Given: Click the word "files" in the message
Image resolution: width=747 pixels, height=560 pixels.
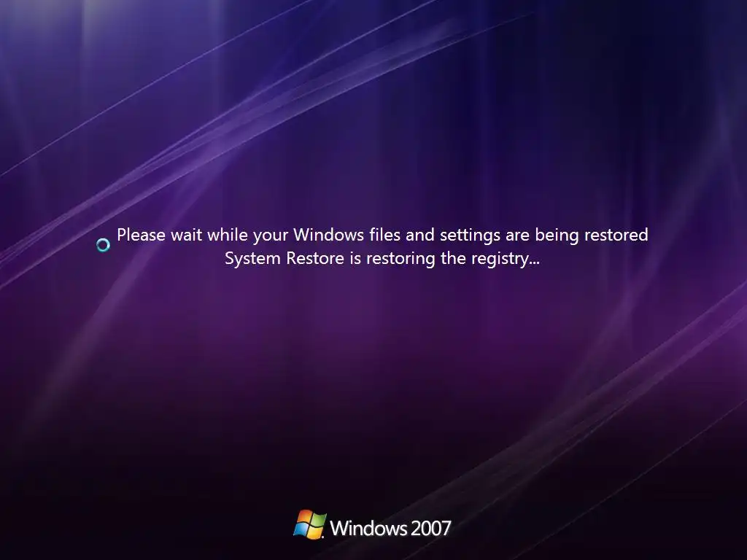Looking at the screenshot, I should click(385, 235).
